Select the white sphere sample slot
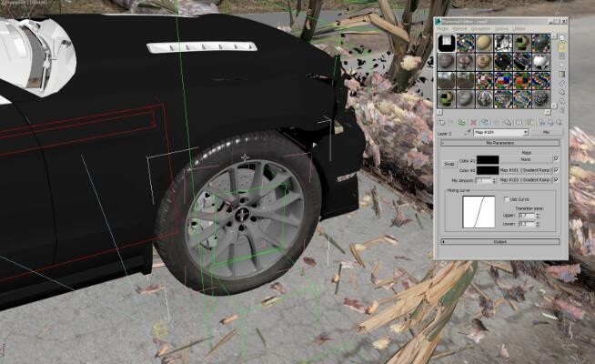The height and width of the screenshot is (364, 595). click(x=541, y=62)
